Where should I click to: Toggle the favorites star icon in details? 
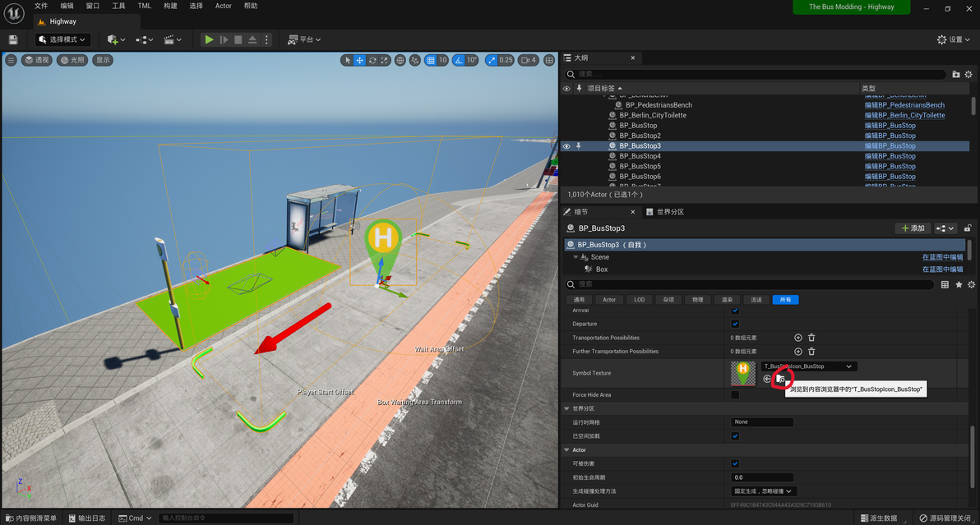pos(959,284)
